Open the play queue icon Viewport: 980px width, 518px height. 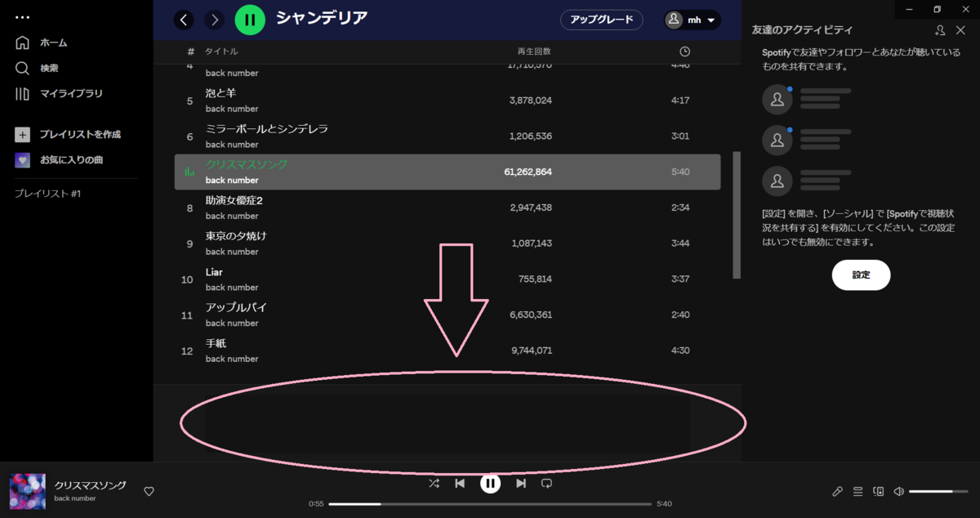click(x=857, y=491)
